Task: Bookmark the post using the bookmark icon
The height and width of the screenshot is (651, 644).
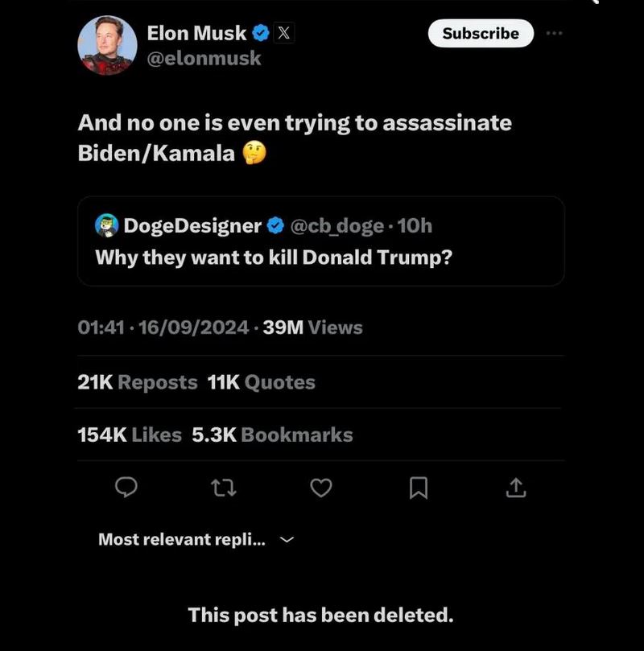Action: (x=419, y=488)
